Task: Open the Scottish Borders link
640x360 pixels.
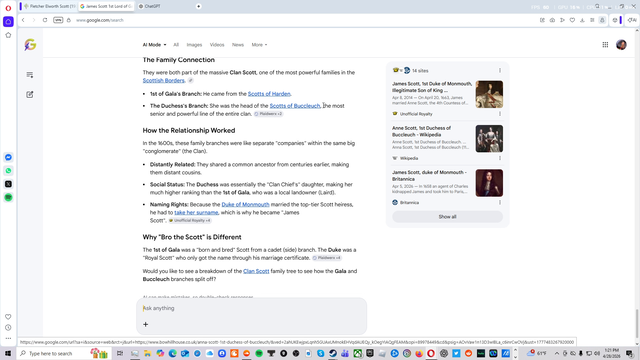Action: tap(163, 80)
